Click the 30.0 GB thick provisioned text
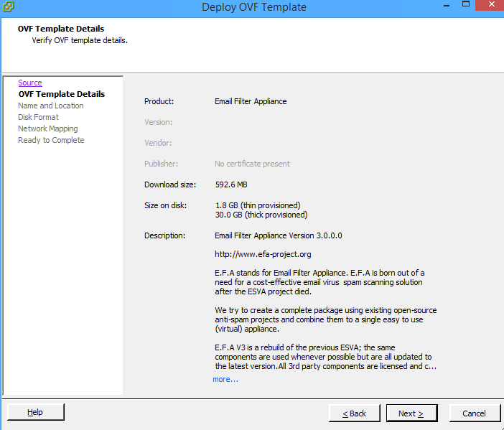The height and width of the screenshot is (430, 504). pos(261,215)
